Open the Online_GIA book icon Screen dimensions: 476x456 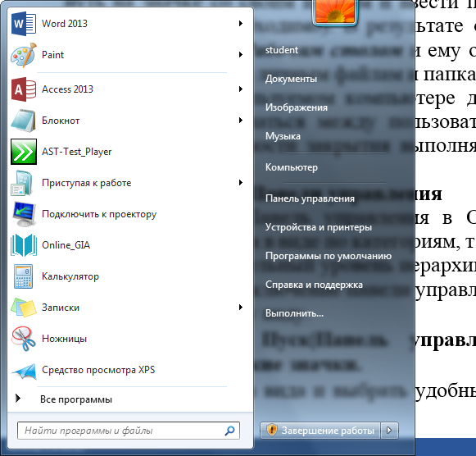point(24,245)
